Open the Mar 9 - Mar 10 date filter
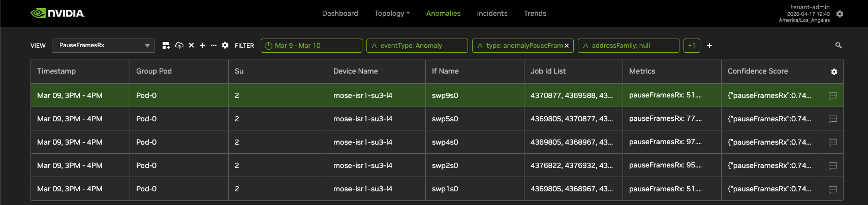The image size is (868, 205). 312,45
